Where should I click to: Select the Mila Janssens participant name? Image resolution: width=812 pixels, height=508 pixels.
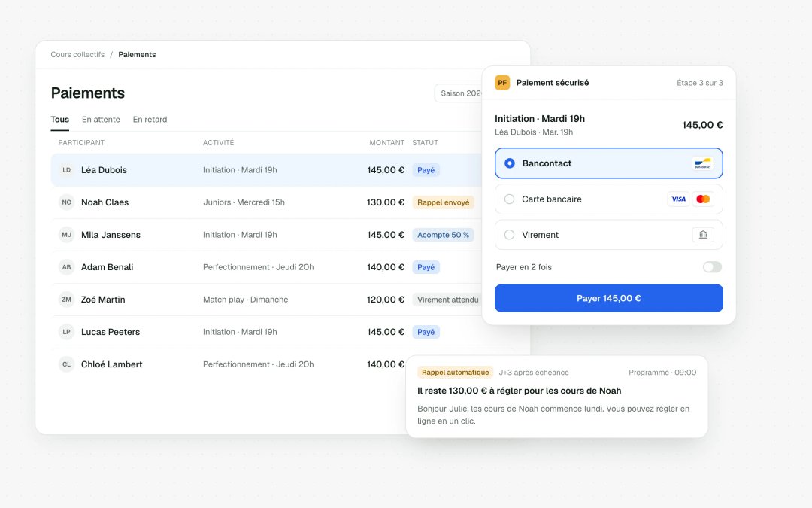click(x=111, y=235)
